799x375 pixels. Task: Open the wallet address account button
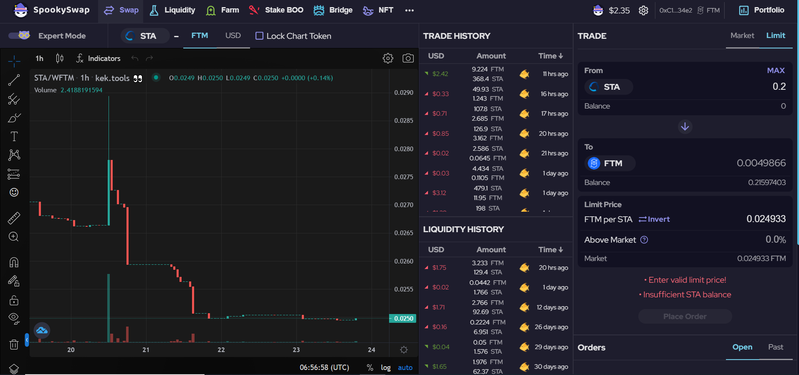pos(689,10)
